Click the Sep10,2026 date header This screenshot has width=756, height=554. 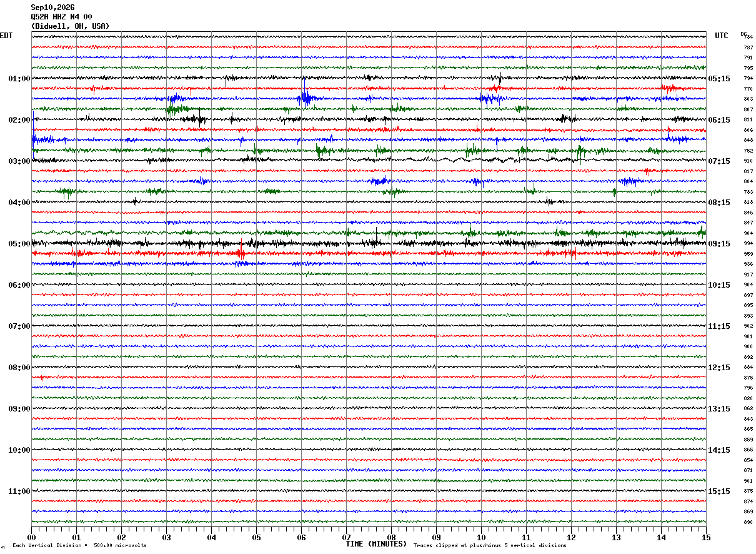click(52, 8)
